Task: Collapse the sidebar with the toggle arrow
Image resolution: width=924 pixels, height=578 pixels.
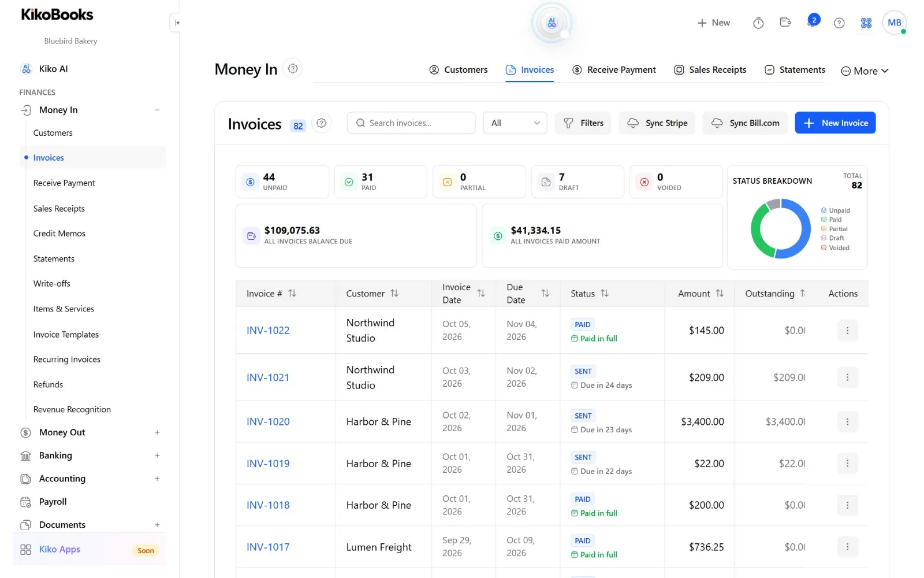Action: (177, 23)
